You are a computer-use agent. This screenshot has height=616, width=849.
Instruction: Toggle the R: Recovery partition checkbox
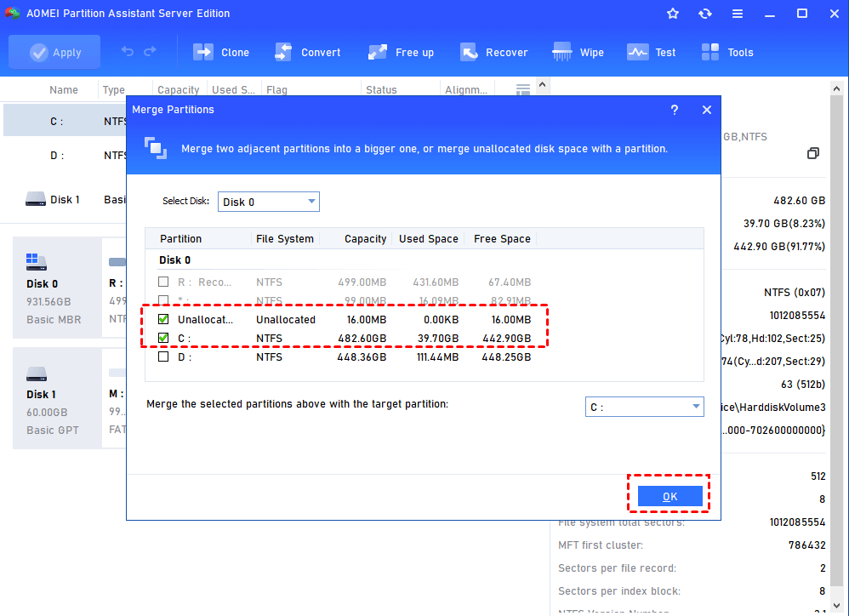click(163, 282)
